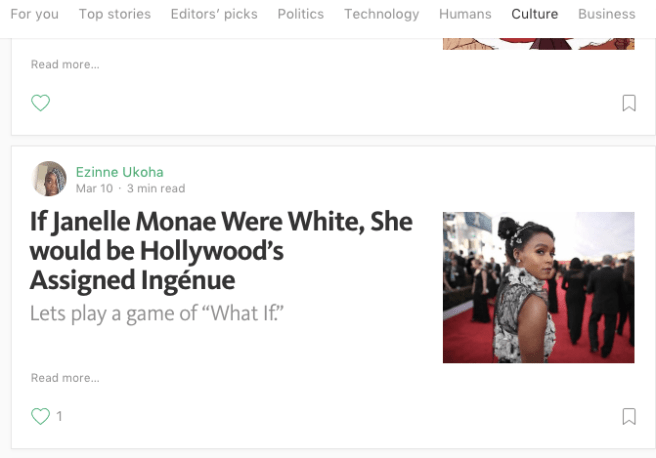The image size is (656, 458).
Task: Open author link Ezinne Ukoha
Action: click(120, 172)
